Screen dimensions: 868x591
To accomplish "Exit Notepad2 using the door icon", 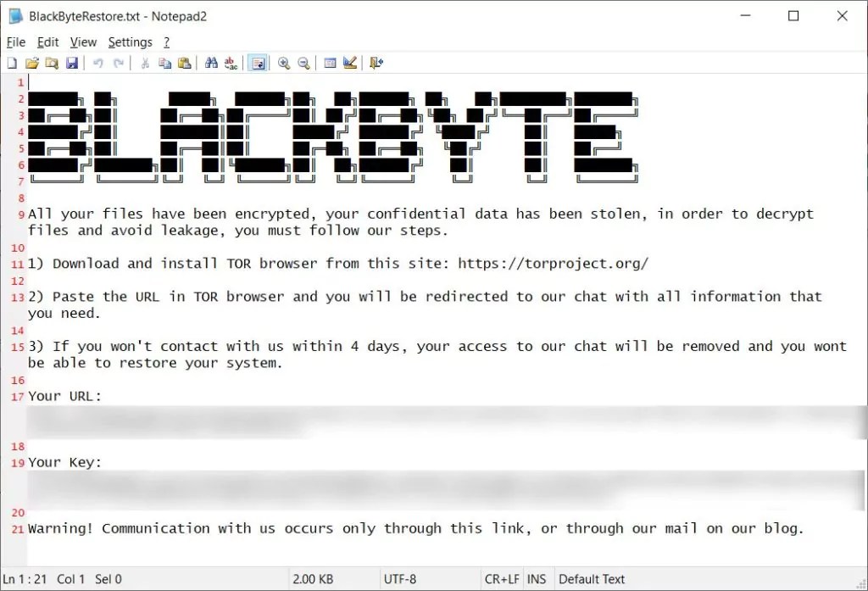I will tap(374, 62).
